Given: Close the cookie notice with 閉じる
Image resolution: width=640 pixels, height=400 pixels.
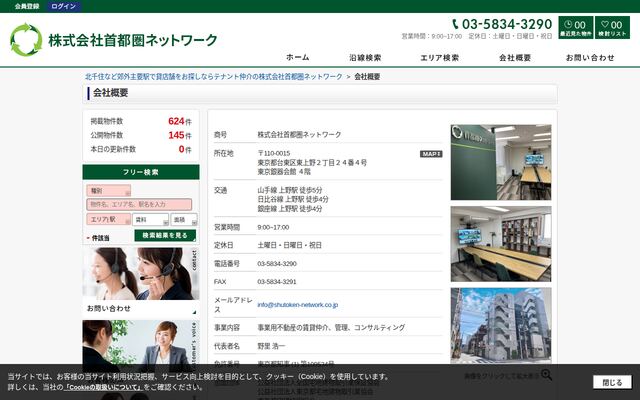Looking at the screenshot, I should [612, 382].
